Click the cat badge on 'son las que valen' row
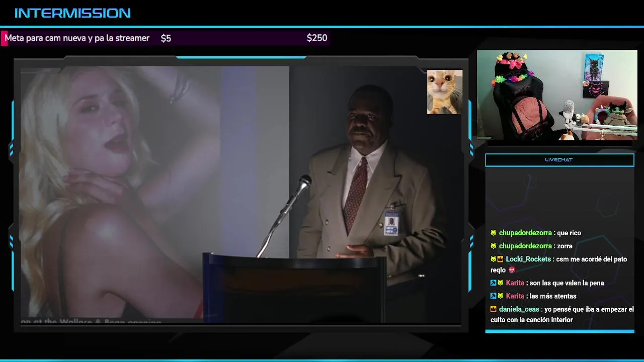 tap(500, 283)
